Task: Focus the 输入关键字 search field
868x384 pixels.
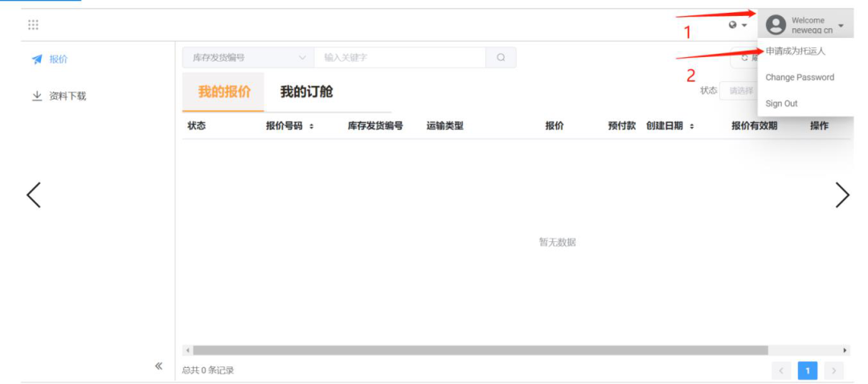Action: coord(399,58)
